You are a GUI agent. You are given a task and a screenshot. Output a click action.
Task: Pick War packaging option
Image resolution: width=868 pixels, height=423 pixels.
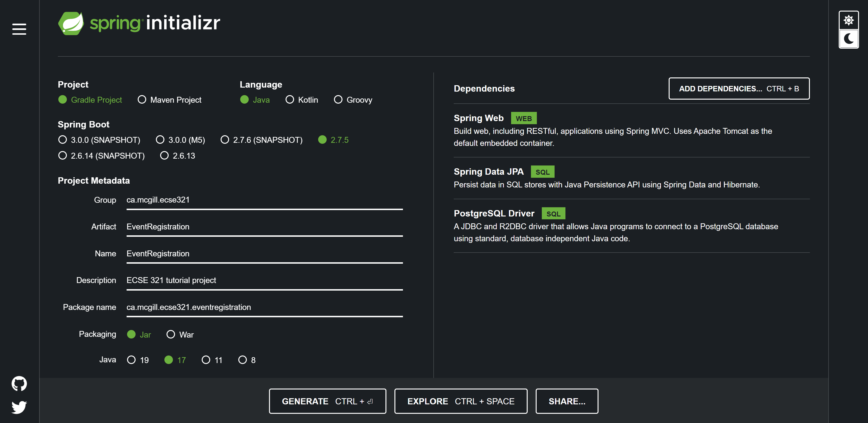click(171, 334)
